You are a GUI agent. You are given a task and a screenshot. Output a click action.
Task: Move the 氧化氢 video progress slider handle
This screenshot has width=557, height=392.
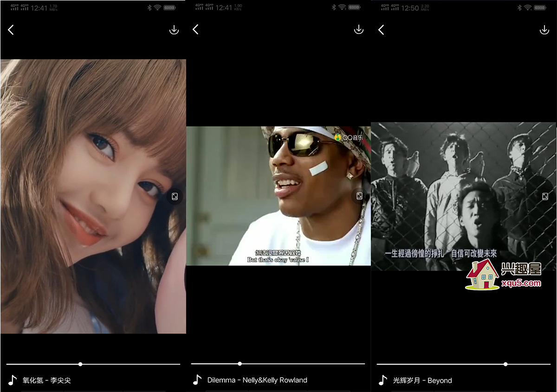pos(80,364)
